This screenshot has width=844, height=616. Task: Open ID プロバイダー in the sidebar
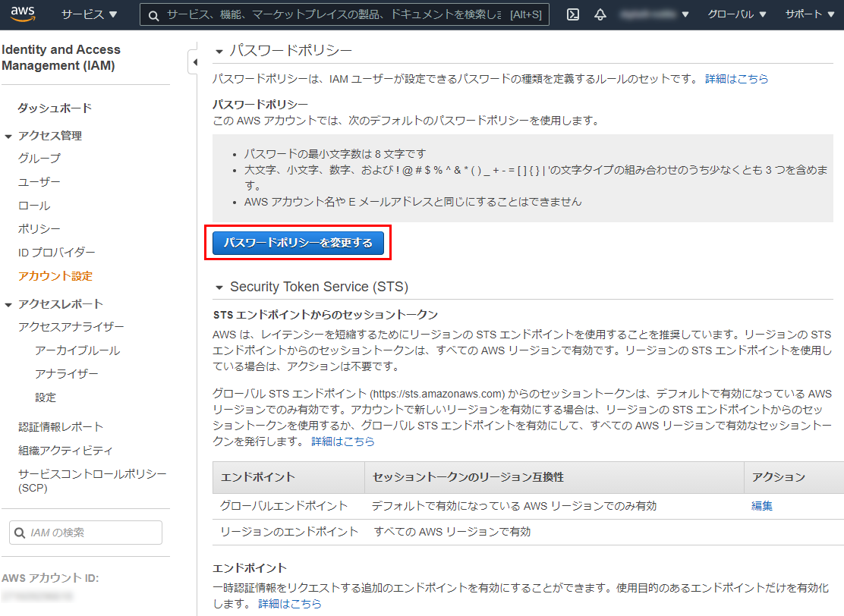(56, 253)
